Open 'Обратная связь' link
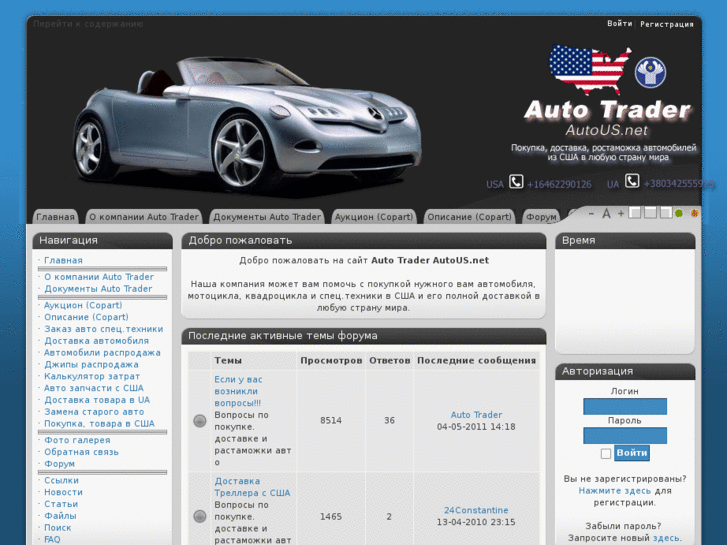This screenshot has width=727, height=545. [x=81, y=452]
